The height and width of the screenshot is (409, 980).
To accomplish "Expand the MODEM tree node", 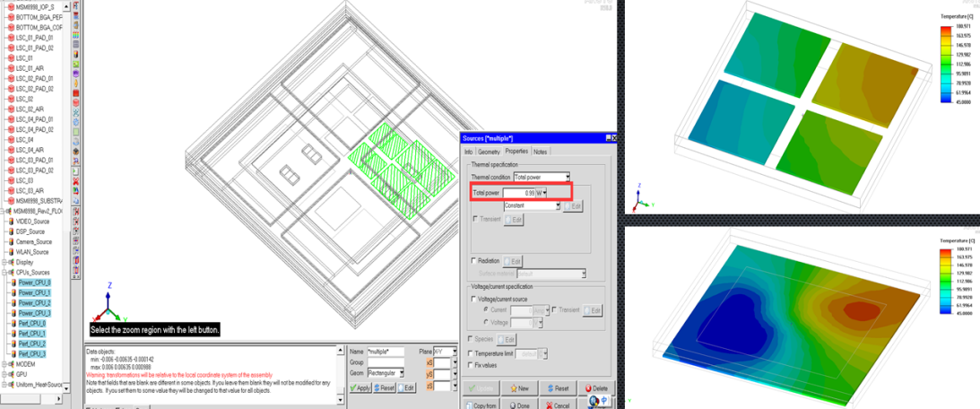I will click(x=4, y=364).
